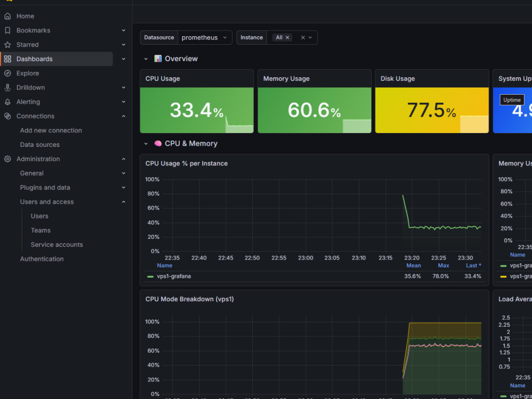532x399 pixels.
Task: Clear the Instance filter selection
Action: 303,38
